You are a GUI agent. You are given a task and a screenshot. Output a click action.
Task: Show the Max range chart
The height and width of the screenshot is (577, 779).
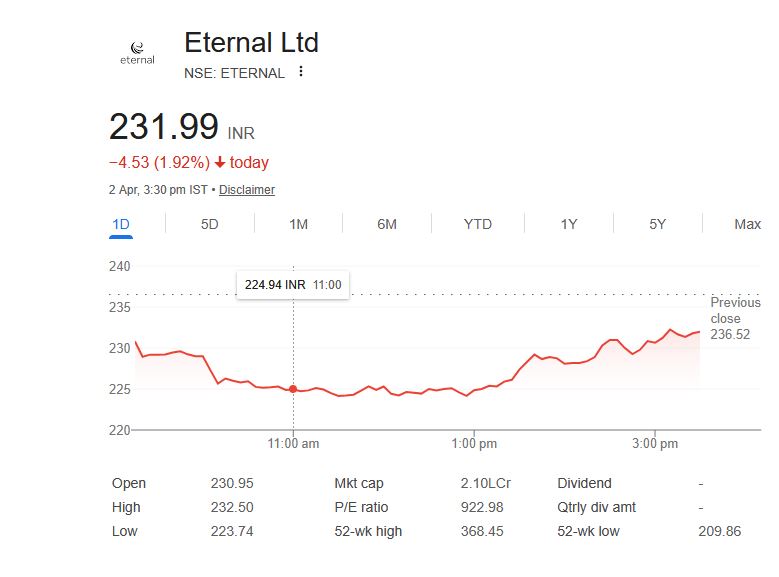(747, 224)
